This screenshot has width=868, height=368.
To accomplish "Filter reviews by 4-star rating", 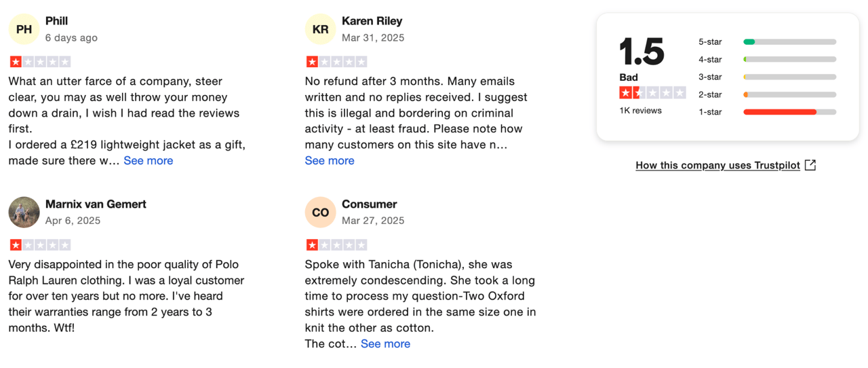I will click(767, 60).
